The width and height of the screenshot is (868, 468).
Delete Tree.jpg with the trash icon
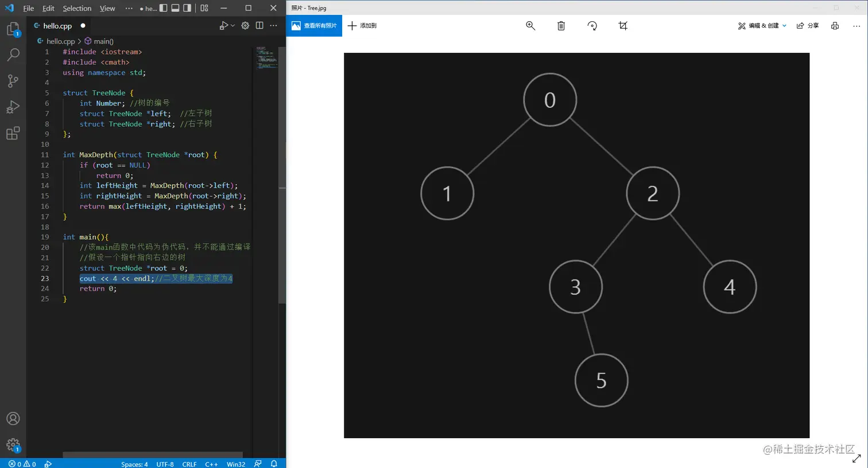point(561,26)
